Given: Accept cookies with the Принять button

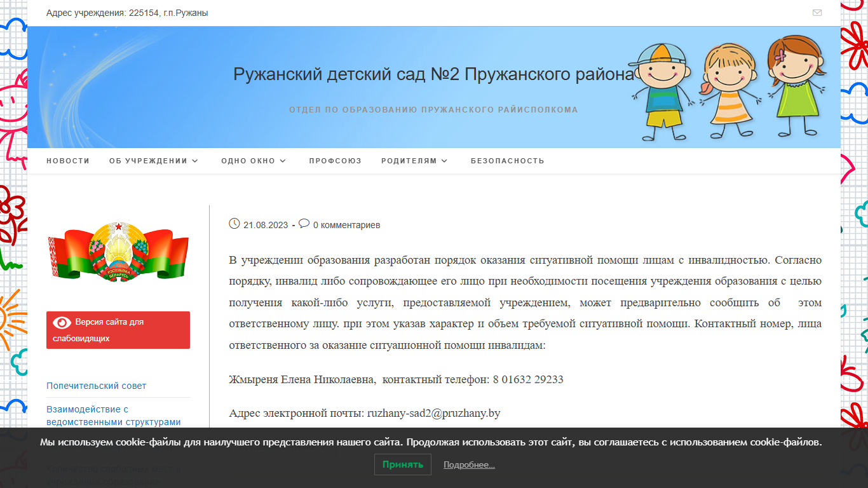Looking at the screenshot, I should point(403,464).
